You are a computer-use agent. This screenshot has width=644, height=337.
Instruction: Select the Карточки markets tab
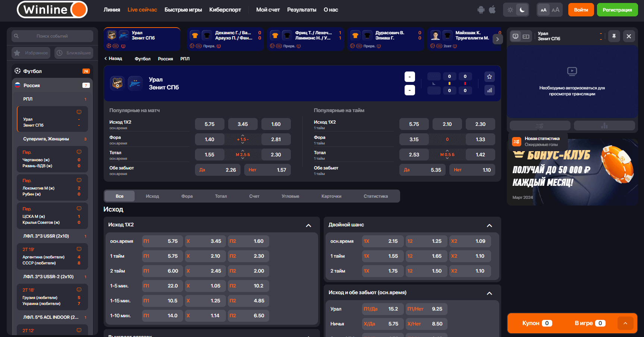point(331,196)
